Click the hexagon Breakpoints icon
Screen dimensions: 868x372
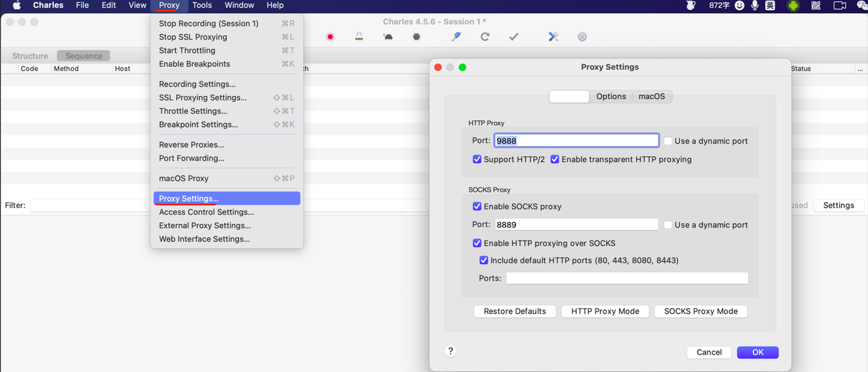pos(416,37)
